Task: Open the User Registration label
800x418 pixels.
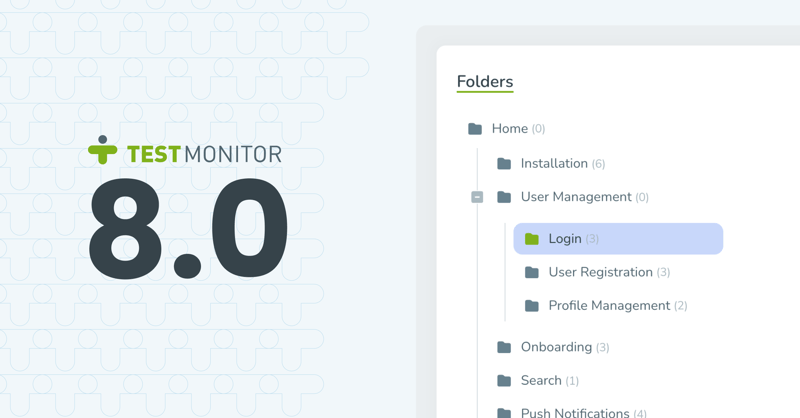Action: click(x=601, y=272)
